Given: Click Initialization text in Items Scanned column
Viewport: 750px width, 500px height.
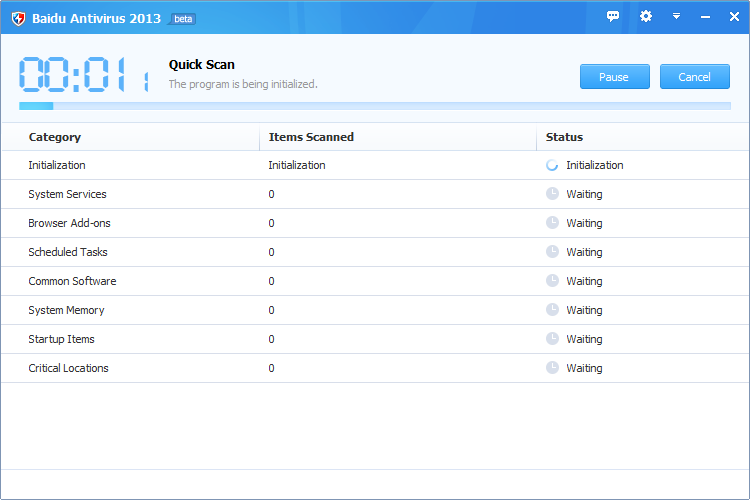Looking at the screenshot, I should [297, 165].
